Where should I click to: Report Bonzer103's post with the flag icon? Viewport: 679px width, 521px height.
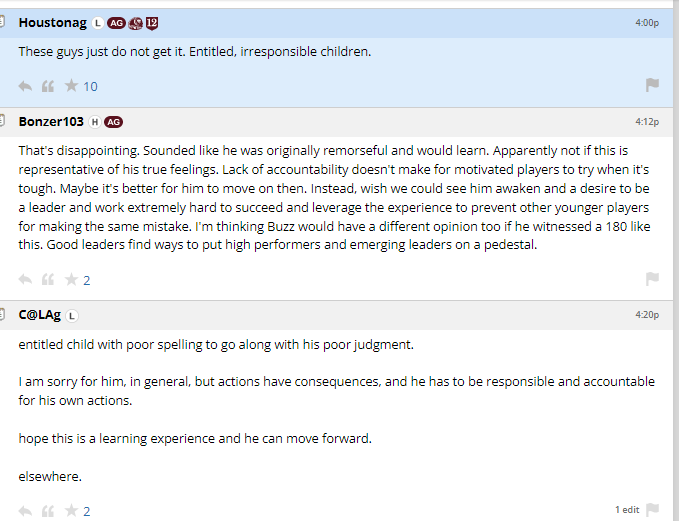click(652, 280)
